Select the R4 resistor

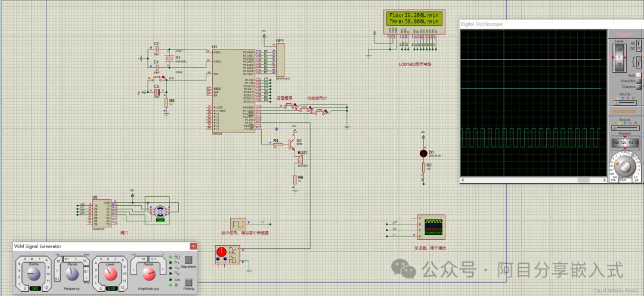(x=277, y=144)
